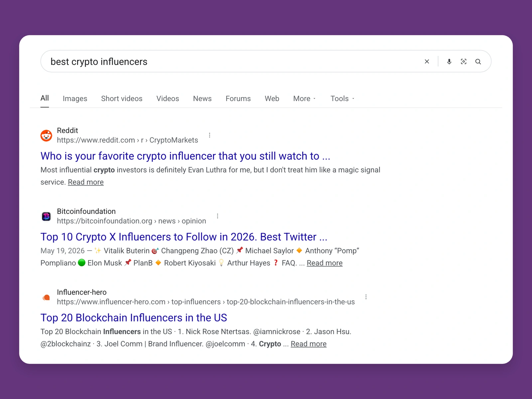The width and height of the screenshot is (532, 399).
Task: Click the Bitcoinfoundation favicon
Action: coord(46,216)
